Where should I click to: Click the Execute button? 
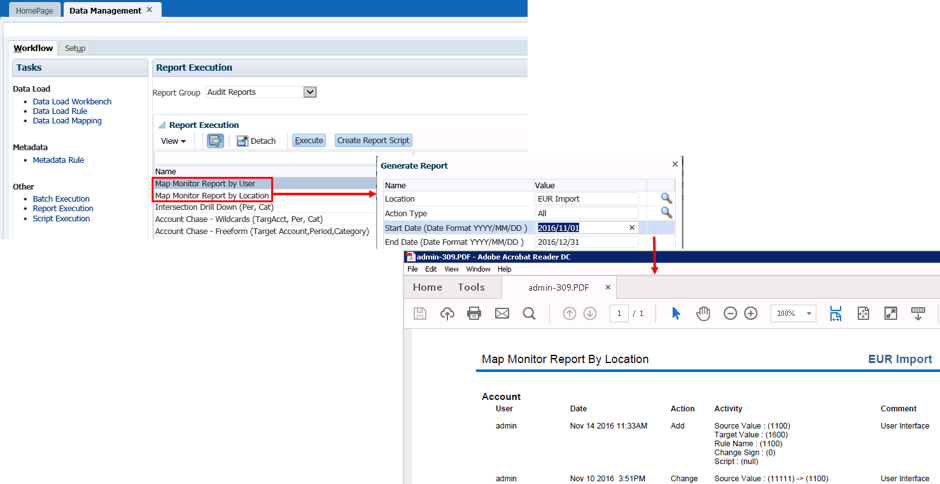(309, 141)
